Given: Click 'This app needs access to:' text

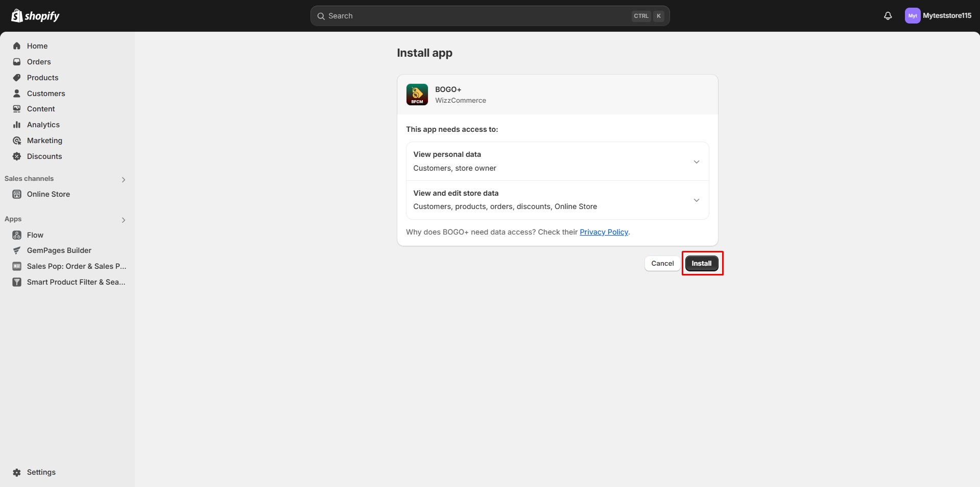Looking at the screenshot, I should pyautogui.click(x=452, y=129).
